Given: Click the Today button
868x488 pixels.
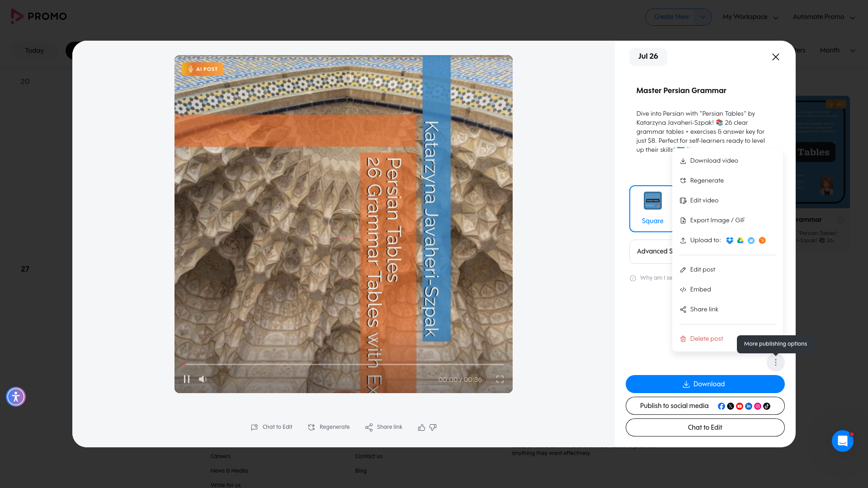Looking at the screenshot, I should 34,51.
